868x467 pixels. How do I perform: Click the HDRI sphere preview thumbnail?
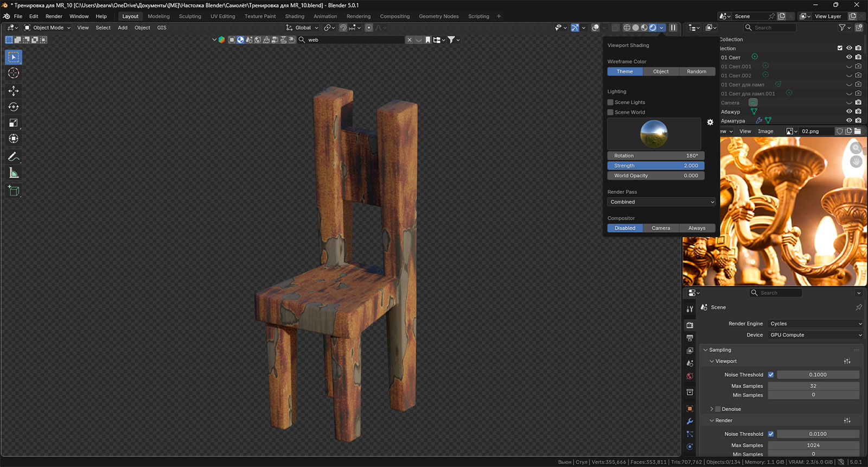coord(654,134)
